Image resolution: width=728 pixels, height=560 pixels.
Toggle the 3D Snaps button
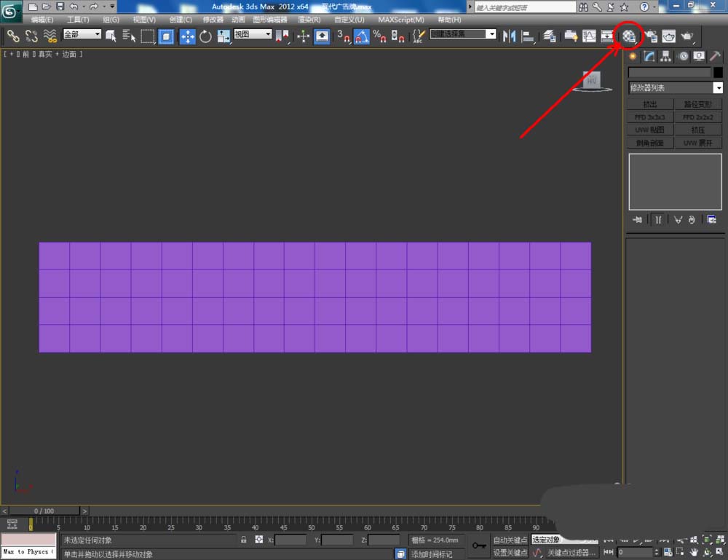point(343,36)
